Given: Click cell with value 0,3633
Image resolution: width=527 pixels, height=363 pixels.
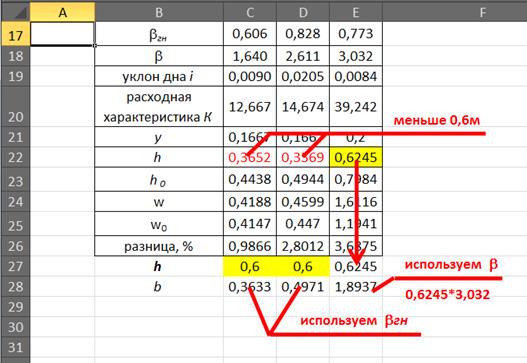Looking at the screenshot, I should coord(250,287).
